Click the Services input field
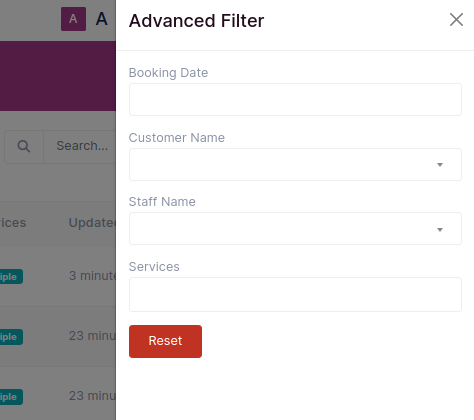The width and height of the screenshot is (474, 420). click(295, 294)
